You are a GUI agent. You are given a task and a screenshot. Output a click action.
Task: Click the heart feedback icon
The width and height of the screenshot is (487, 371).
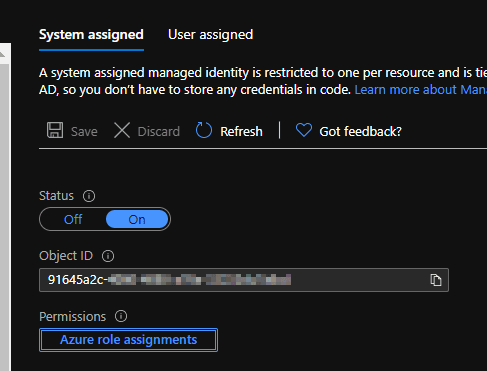pos(304,130)
